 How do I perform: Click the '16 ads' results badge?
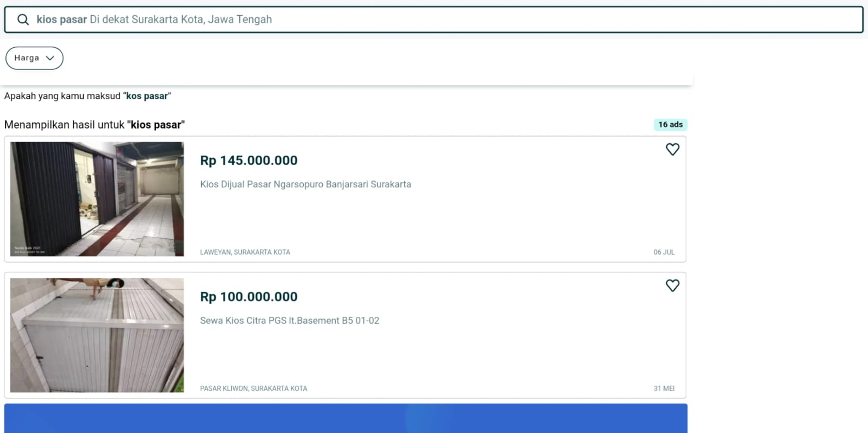670,125
